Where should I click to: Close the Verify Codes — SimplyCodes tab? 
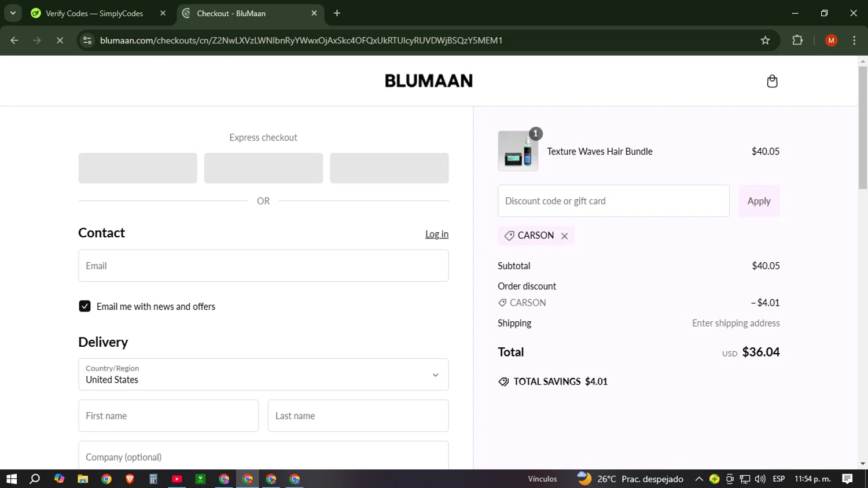pos(163,13)
